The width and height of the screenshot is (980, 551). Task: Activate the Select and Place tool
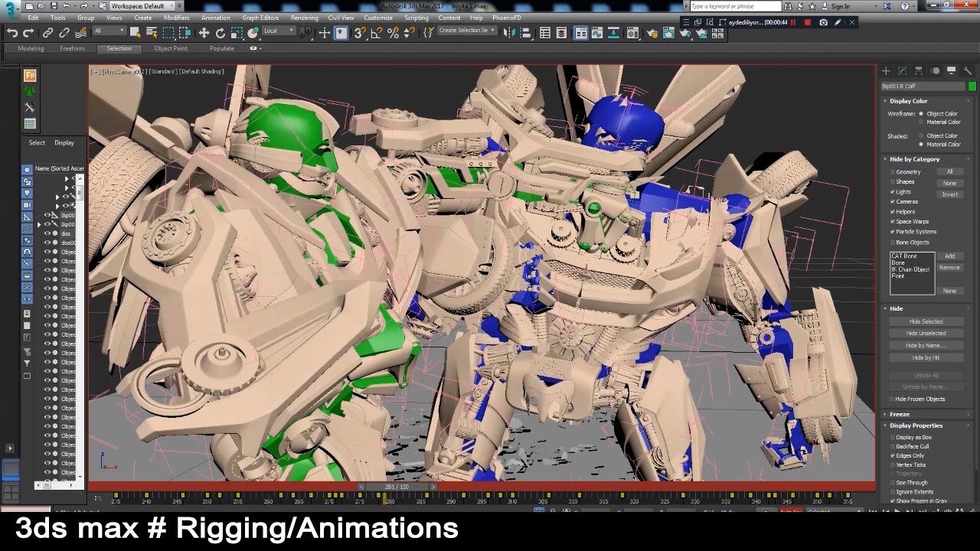pyautogui.click(x=253, y=33)
